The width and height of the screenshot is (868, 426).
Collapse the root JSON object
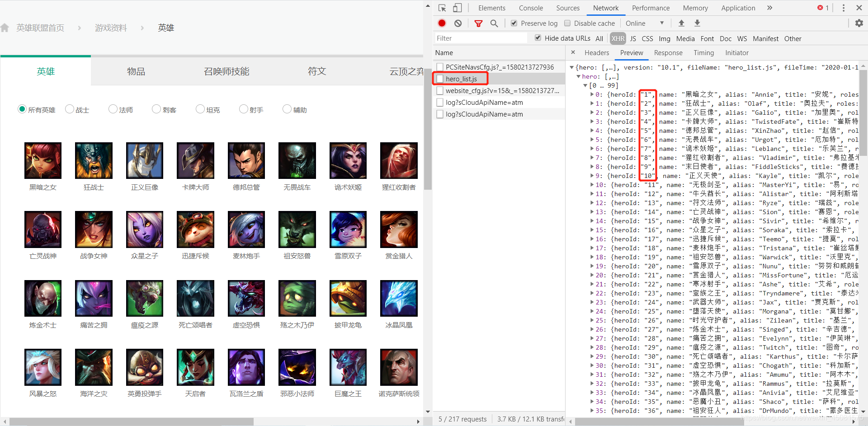572,67
